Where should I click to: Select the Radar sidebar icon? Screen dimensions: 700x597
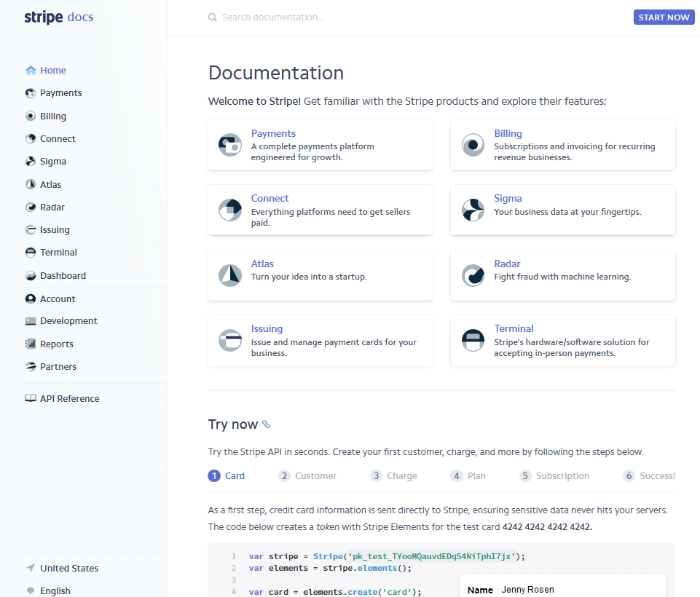click(x=29, y=207)
